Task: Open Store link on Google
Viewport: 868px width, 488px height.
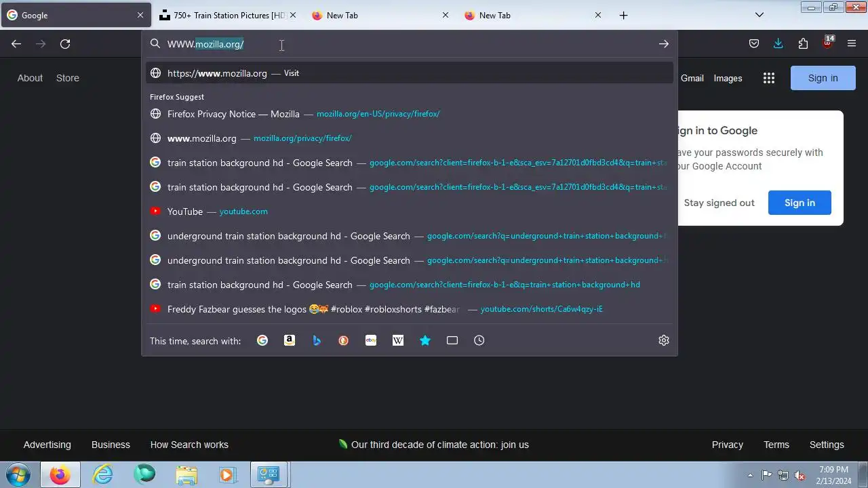Action: pos(68,78)
